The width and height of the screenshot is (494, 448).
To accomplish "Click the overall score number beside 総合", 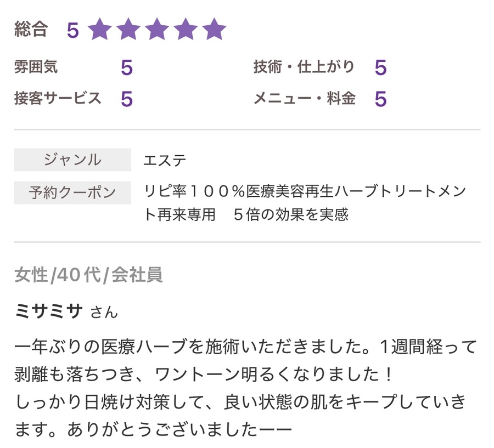I will pyautogui.click(x=72, y=31).
